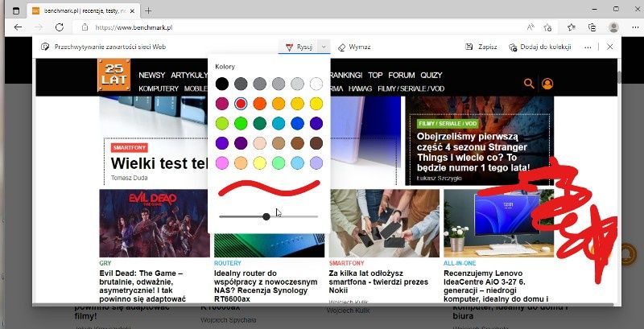Close the web capture toolbar
Viewport: 644px width, 329px height.
[x=610, y=47]
